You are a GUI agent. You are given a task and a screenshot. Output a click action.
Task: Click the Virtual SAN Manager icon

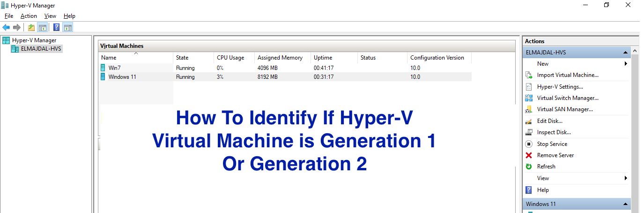(x=529, y=109)
